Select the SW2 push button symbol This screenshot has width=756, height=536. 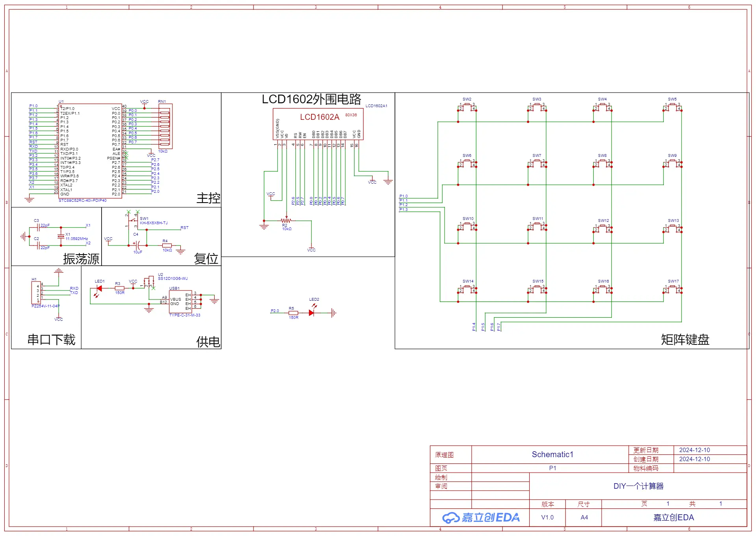[x=467, y=107]
